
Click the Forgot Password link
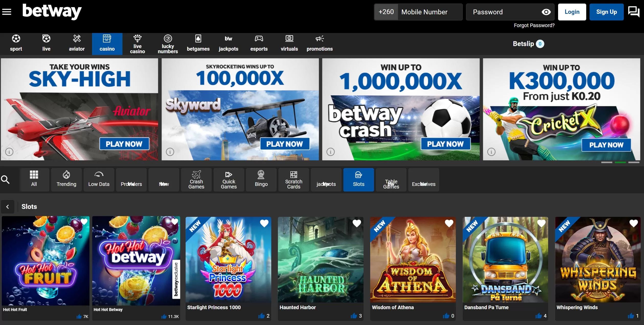click(534, 25)
